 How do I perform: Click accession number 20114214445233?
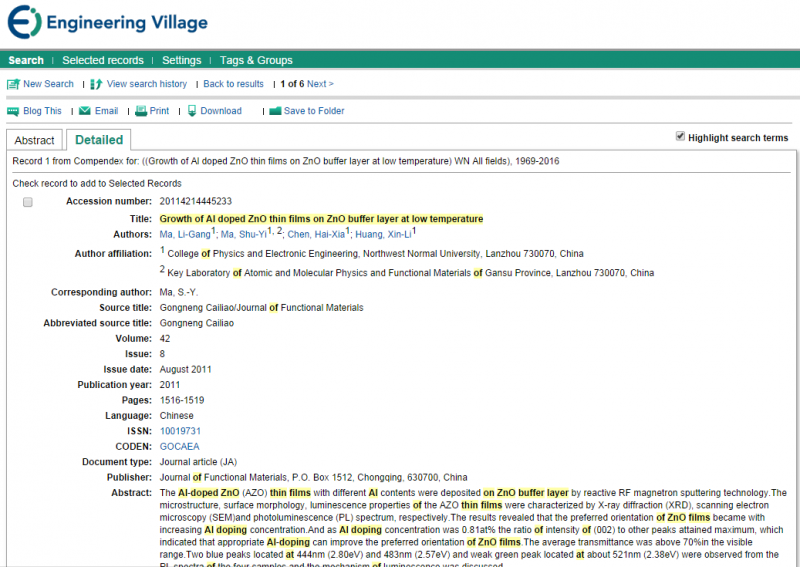point(196,201)
